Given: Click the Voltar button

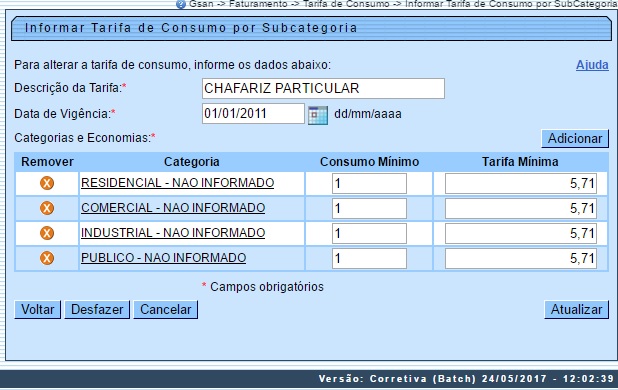Looking at the screenshot, I should point(37,310).
